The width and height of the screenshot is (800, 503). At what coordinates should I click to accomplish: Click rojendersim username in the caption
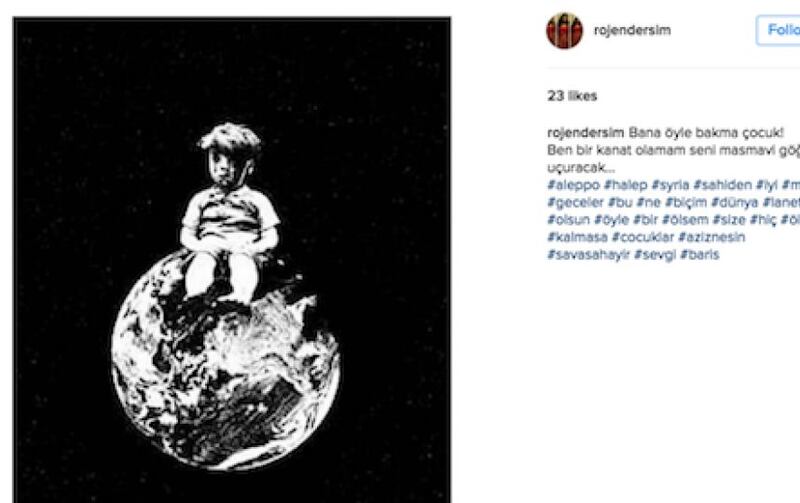(x=585, y=133)
